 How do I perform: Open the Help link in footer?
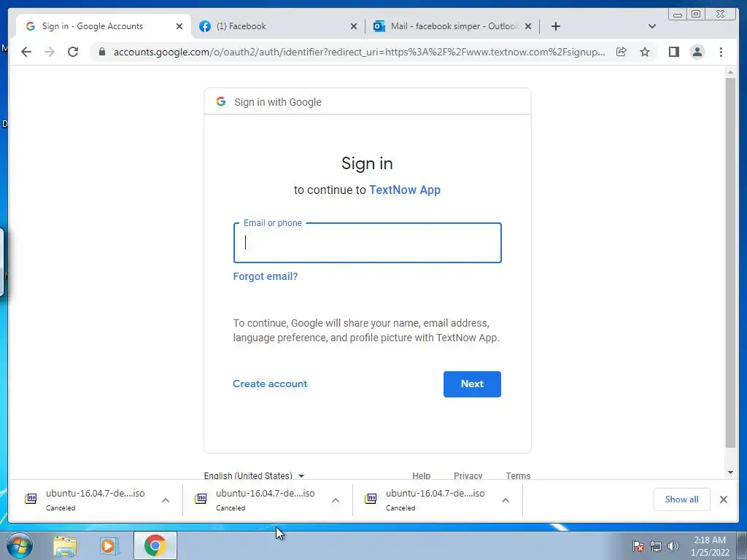click(x=421, y=475)
